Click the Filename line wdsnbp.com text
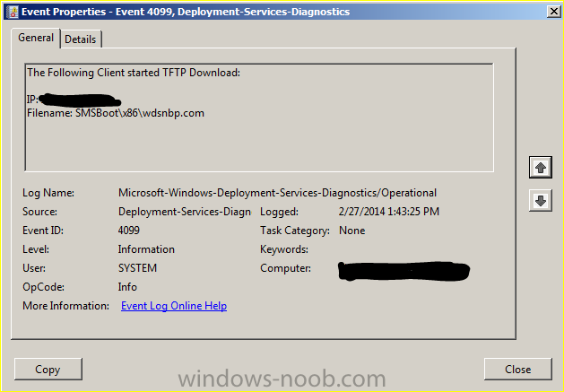 coord(116,113)
